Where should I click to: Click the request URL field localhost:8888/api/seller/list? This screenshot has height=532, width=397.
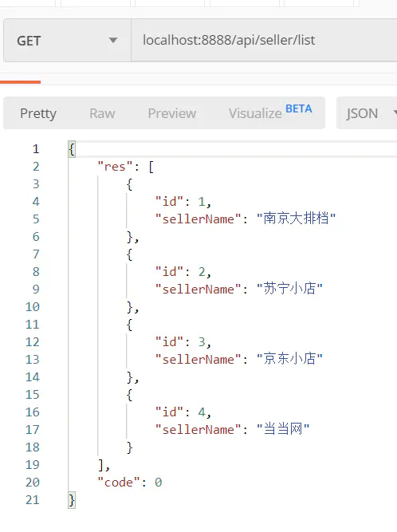(264, 40)
